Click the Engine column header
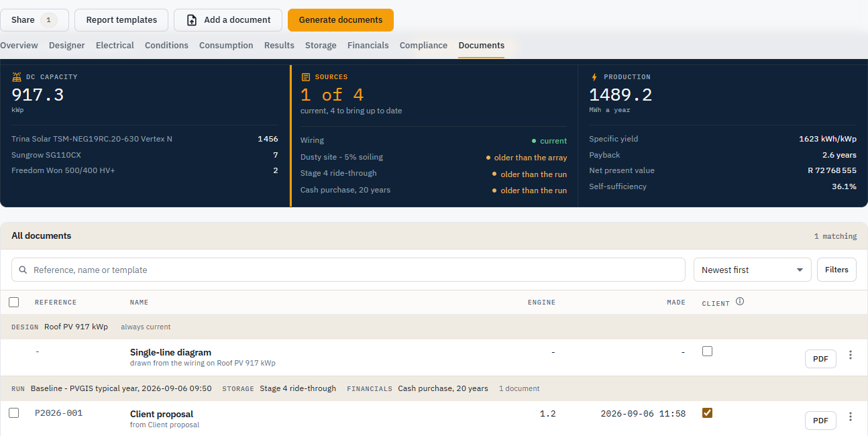This screenshot has height=436, width=868. (541, 303)
